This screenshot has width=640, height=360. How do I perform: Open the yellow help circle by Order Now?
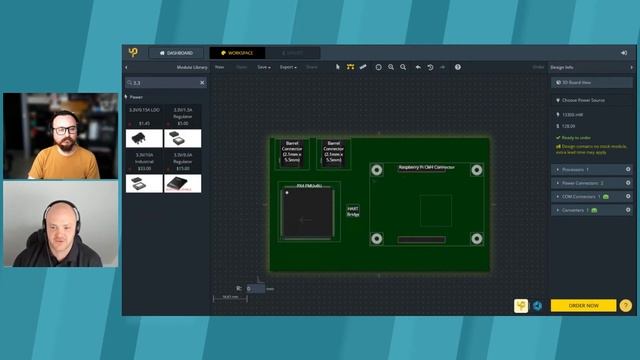click(x=625, y=305)
